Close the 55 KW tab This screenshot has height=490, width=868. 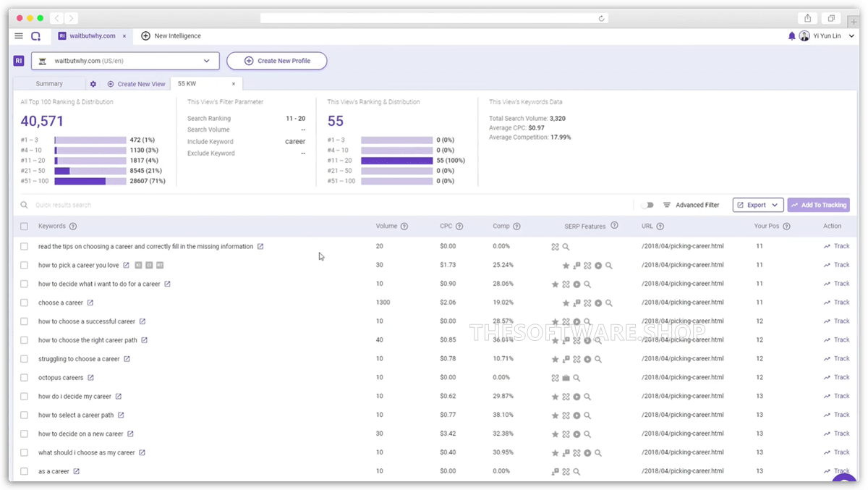(x=233, y=84)
